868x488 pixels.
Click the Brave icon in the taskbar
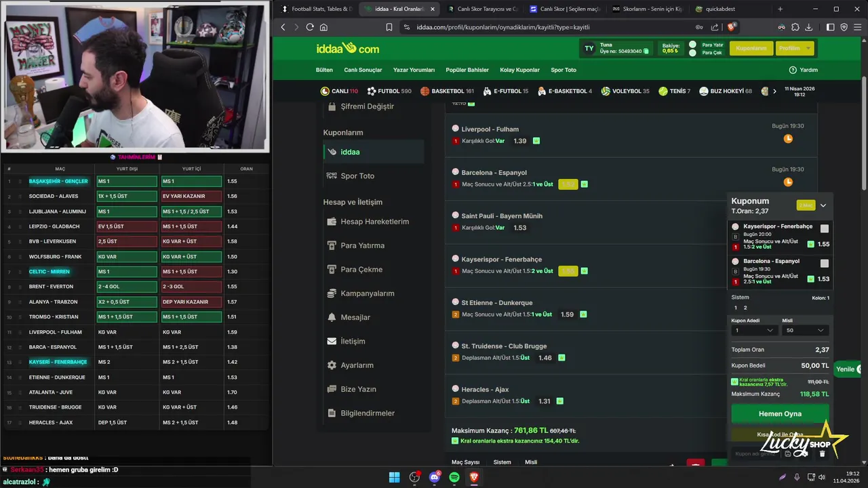point(475,477)
